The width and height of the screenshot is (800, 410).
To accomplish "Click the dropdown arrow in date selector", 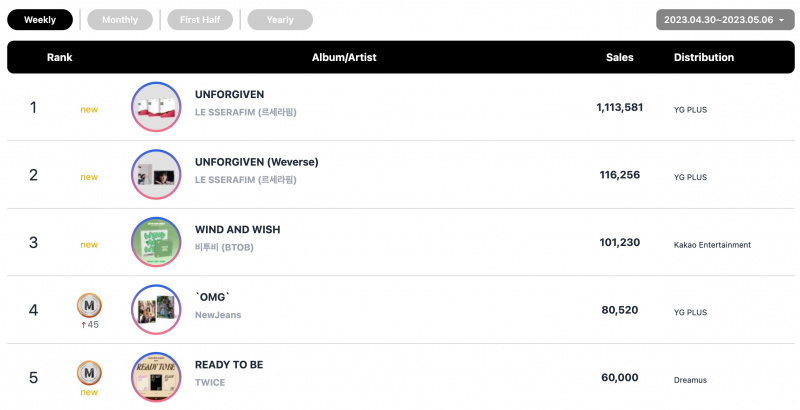I will click(782, 20).
